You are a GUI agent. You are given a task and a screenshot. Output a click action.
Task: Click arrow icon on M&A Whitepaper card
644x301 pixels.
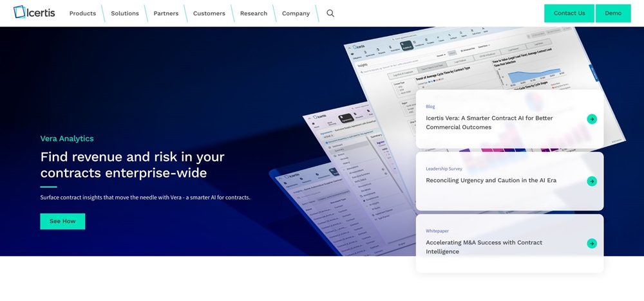[592, 243]
